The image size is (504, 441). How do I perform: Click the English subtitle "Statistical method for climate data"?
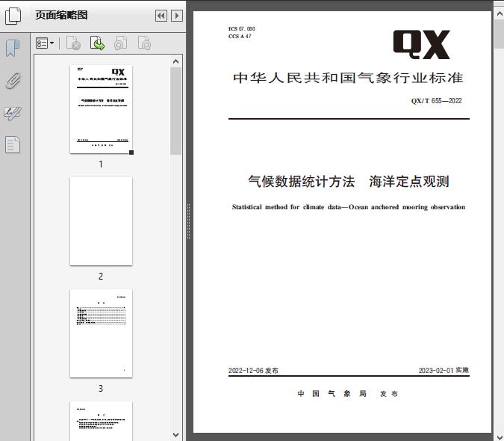point(287,207)
